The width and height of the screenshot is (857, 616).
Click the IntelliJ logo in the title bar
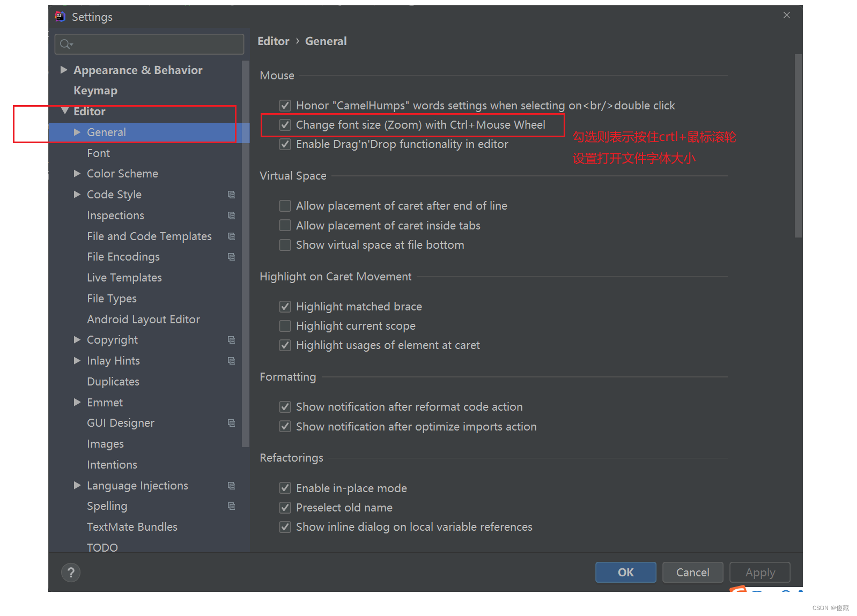(60, 16)
